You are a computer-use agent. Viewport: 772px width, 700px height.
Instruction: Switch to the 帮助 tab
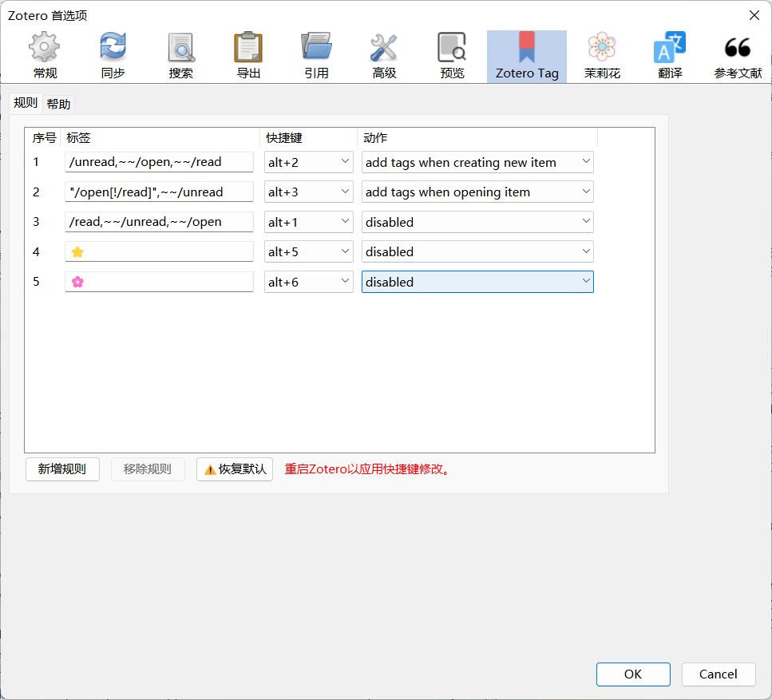pyautogui.click(x=59, y=104)
